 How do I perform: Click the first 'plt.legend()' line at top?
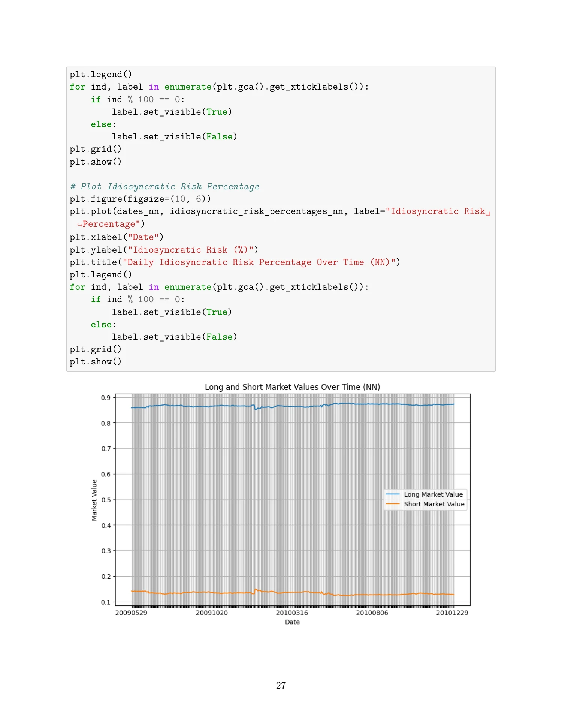tap(101, 75)
